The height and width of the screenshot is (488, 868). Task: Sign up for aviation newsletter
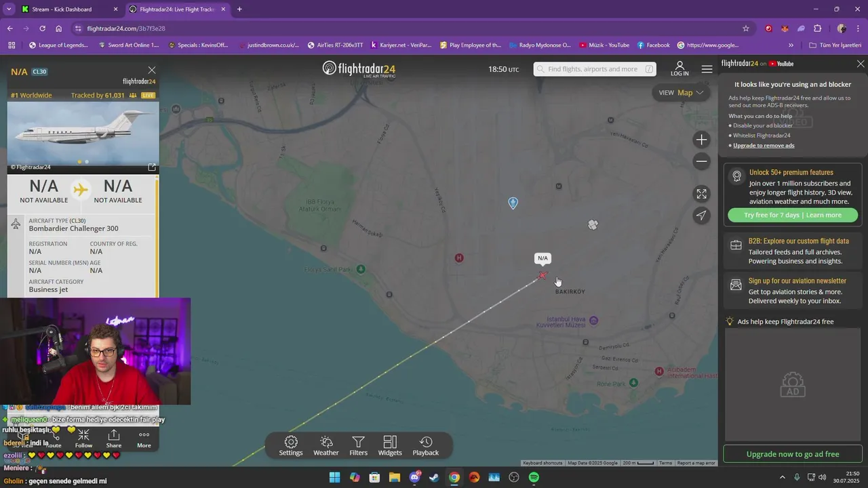[x=793, y=291]
